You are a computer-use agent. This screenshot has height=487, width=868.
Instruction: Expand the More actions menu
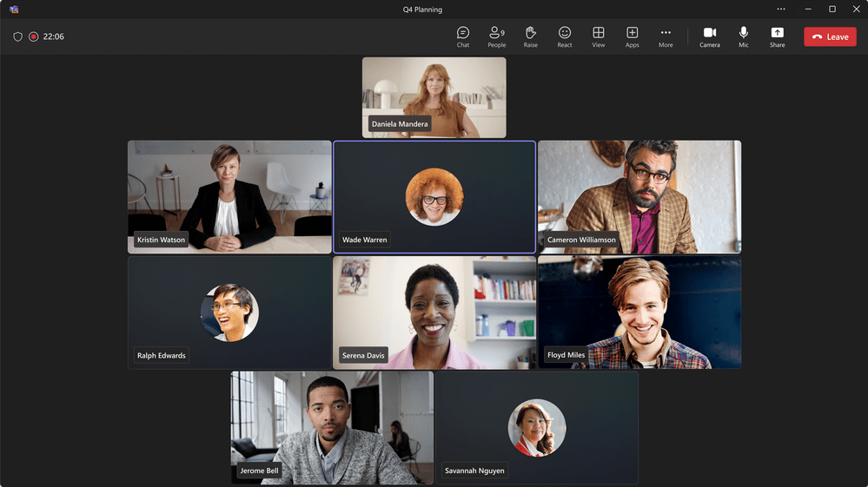[666, 36]
